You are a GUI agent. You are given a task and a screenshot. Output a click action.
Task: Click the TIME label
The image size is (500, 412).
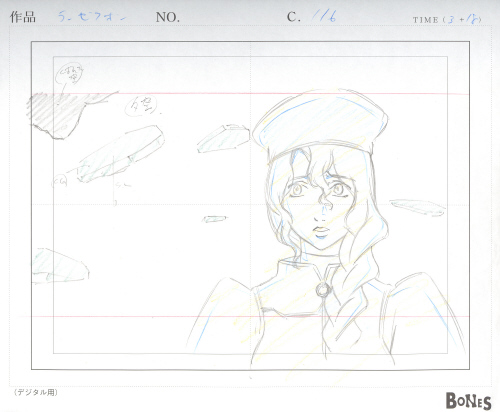click(426, 20)
